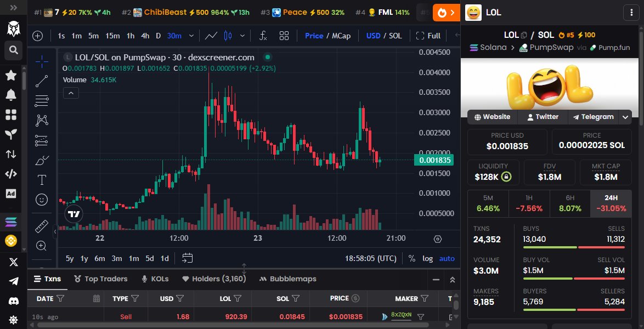
Task: Select the candlestick chart style
Action: point(228,36)
